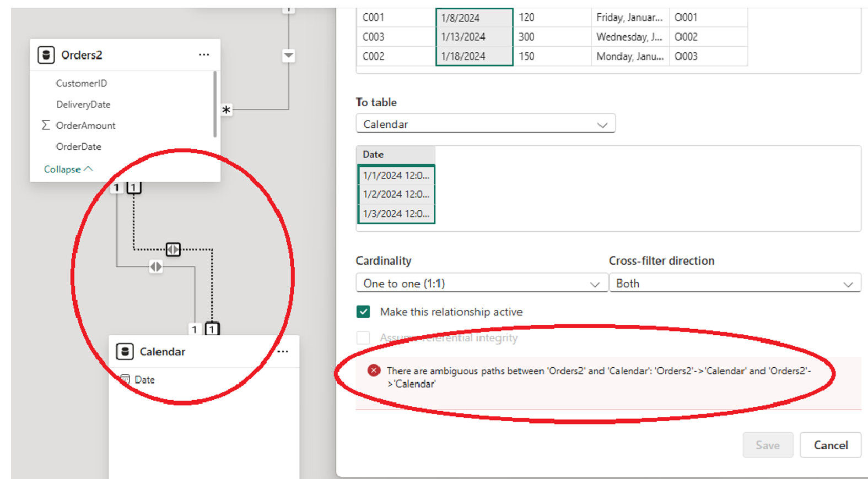Click the C001 customer cell
The image size is (868, 479).
(x=396, y=18)
